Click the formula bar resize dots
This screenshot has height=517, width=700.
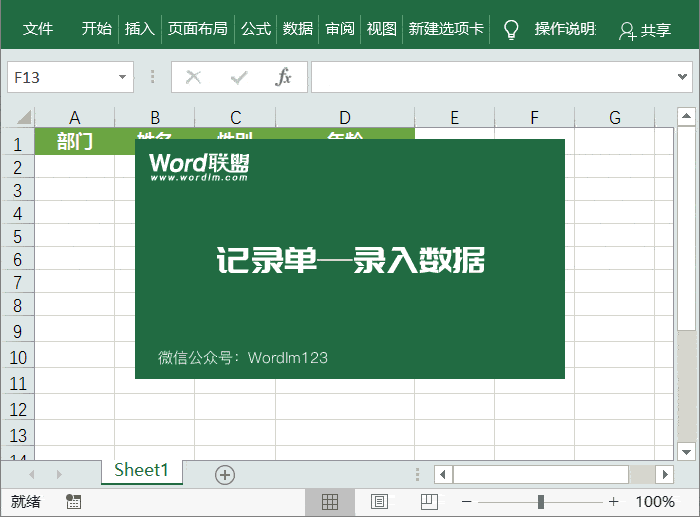pos(153,77)
